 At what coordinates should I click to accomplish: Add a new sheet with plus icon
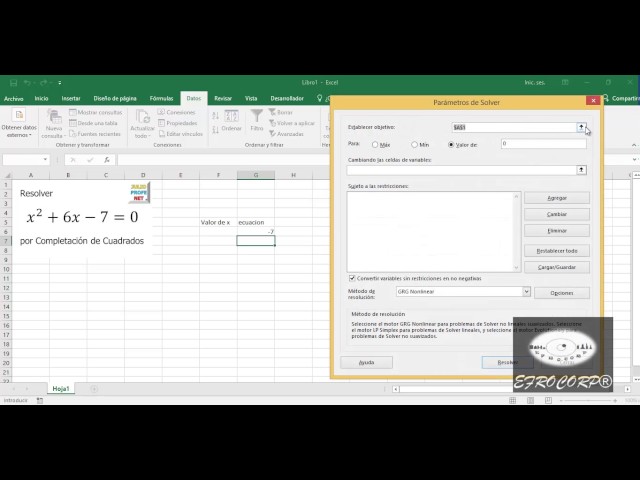[x=94, y=389]
